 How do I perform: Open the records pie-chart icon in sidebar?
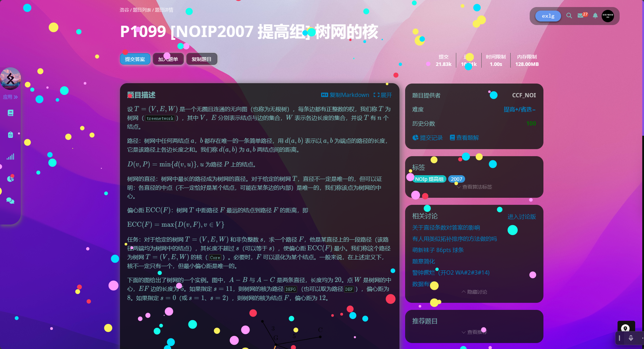tap(11, 178)
